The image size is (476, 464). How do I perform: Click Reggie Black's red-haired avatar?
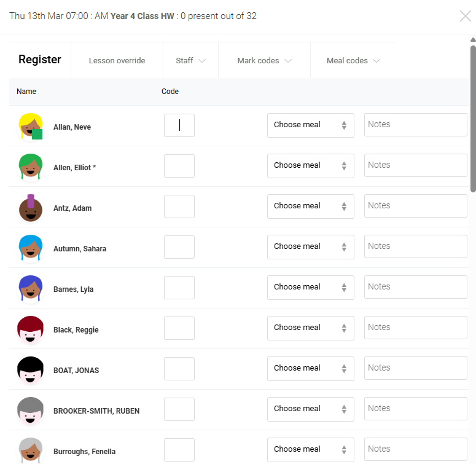pos(31,329)
